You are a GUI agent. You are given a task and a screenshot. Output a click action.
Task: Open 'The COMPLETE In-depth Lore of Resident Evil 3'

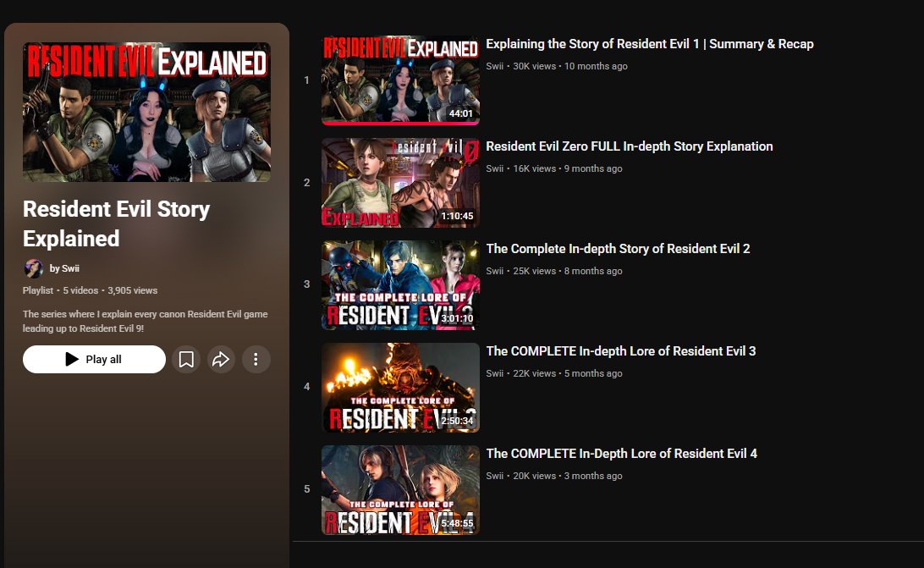621,351
